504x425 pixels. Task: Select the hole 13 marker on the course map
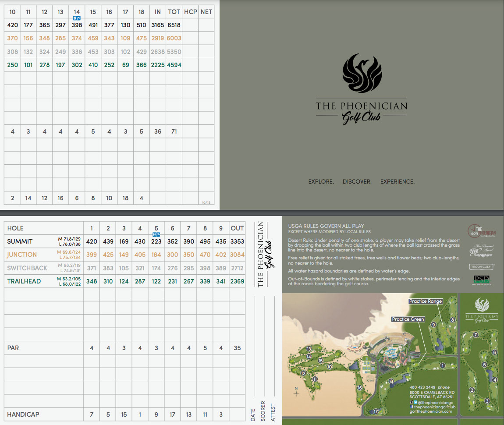(x=309, y=349)
